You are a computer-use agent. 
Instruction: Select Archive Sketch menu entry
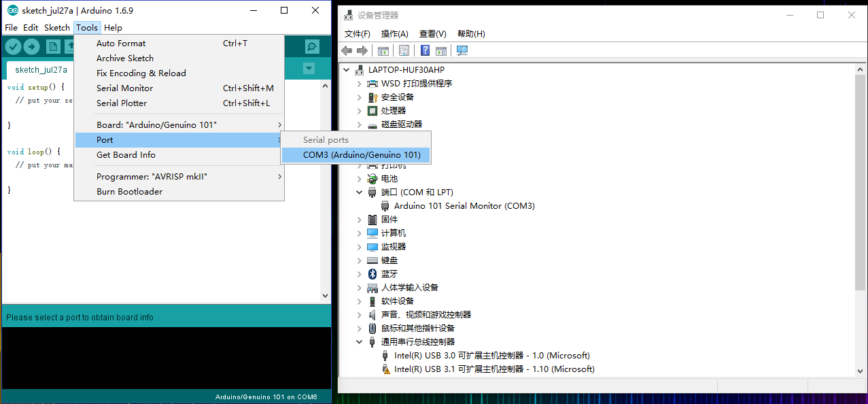(179, 58)
